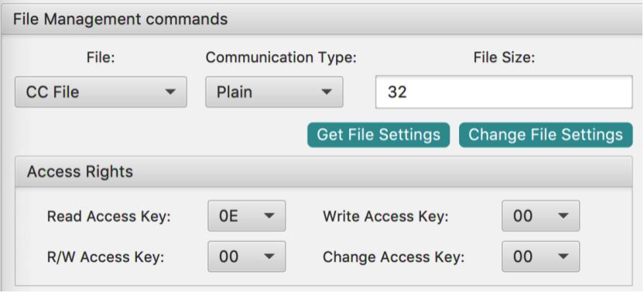Click the Communication Type label
This screenshot has width=644, height=293.
(x=281, y=57)
